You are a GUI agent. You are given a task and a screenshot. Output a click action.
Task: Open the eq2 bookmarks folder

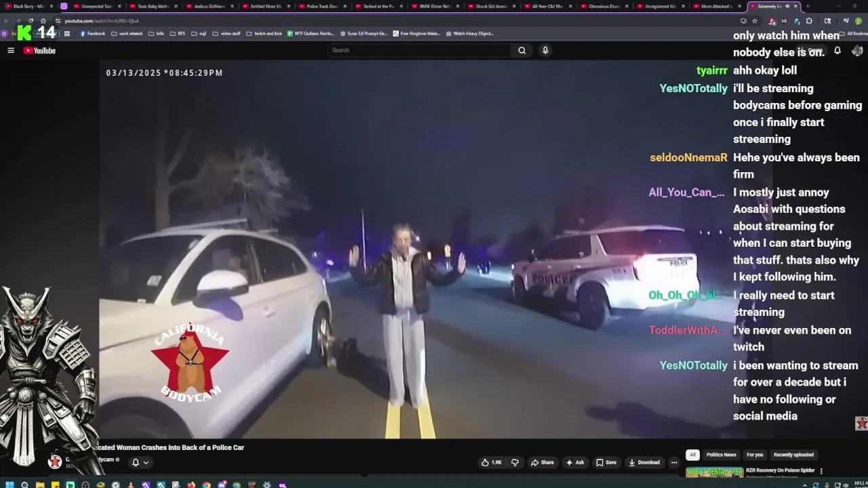[x=199, y=33]
